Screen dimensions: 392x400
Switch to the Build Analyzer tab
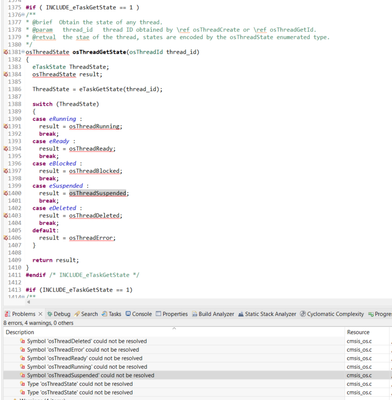coord(213,314)
